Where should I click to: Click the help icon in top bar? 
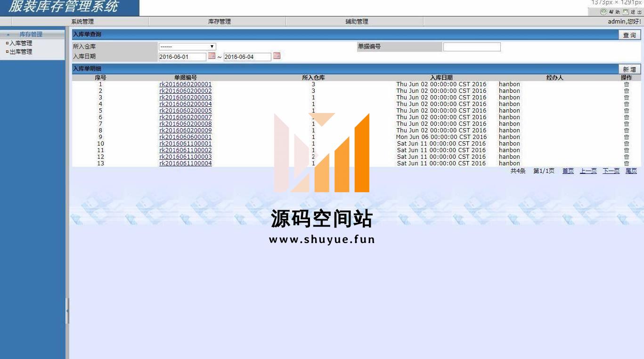click(603, 12)
